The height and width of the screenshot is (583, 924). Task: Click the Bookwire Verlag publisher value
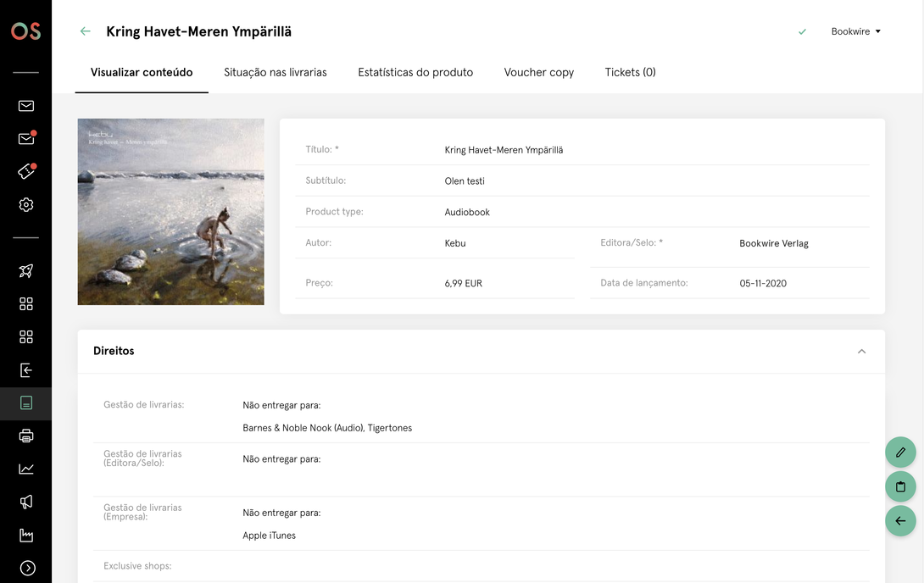(774, 243)
